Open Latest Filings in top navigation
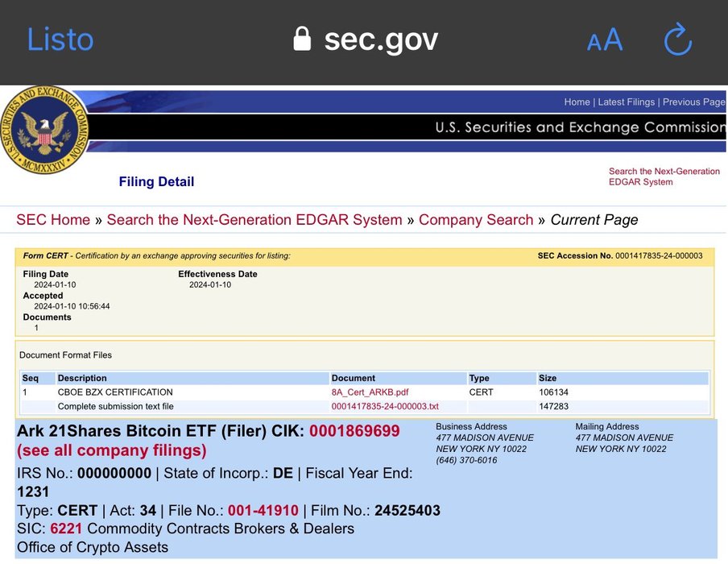 coord(626,102)
